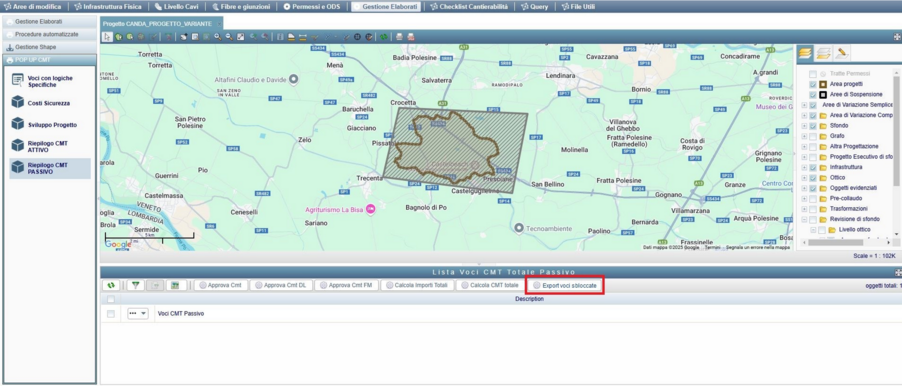Screen dimensions: 902x386
Task: Click the Tecnoambiente map marker
Action: (519, 229)
